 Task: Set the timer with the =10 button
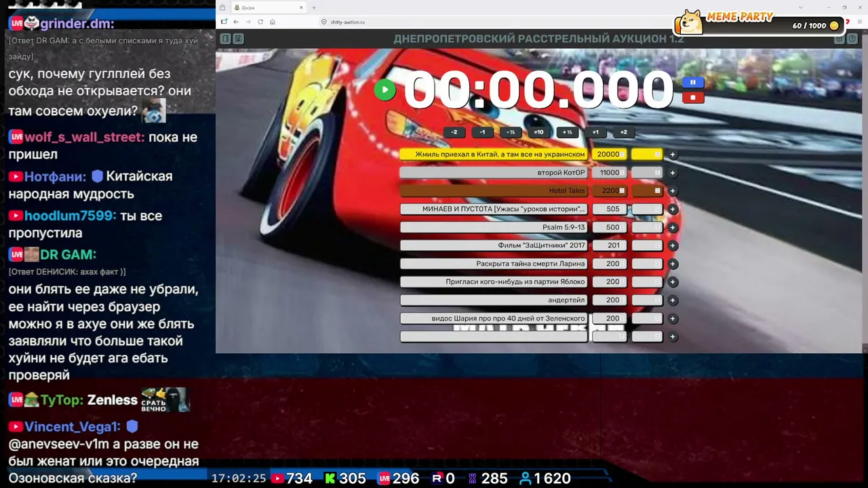coord(538,132)
